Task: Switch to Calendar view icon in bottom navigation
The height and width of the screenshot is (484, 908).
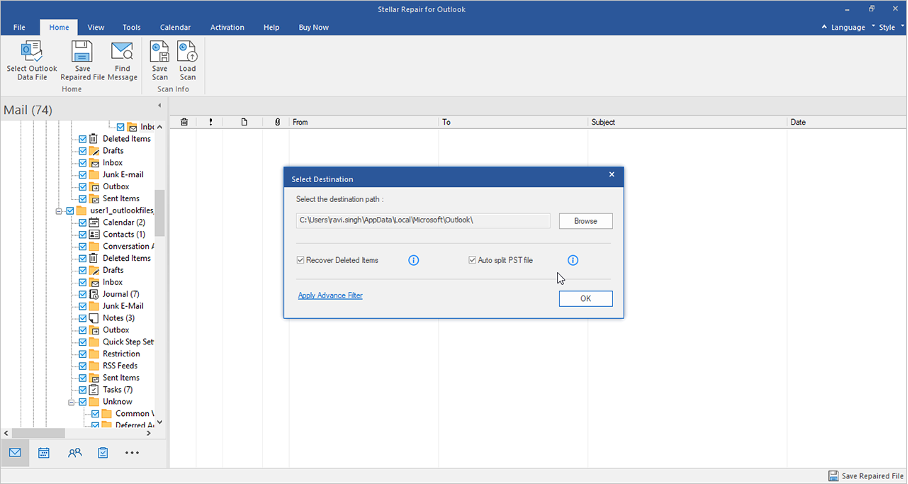Action: pos(44,453)
